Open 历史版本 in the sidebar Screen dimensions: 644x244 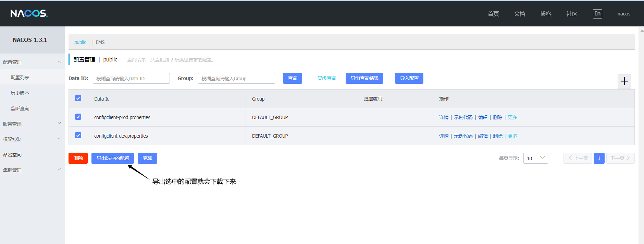(x=20, y=93)
